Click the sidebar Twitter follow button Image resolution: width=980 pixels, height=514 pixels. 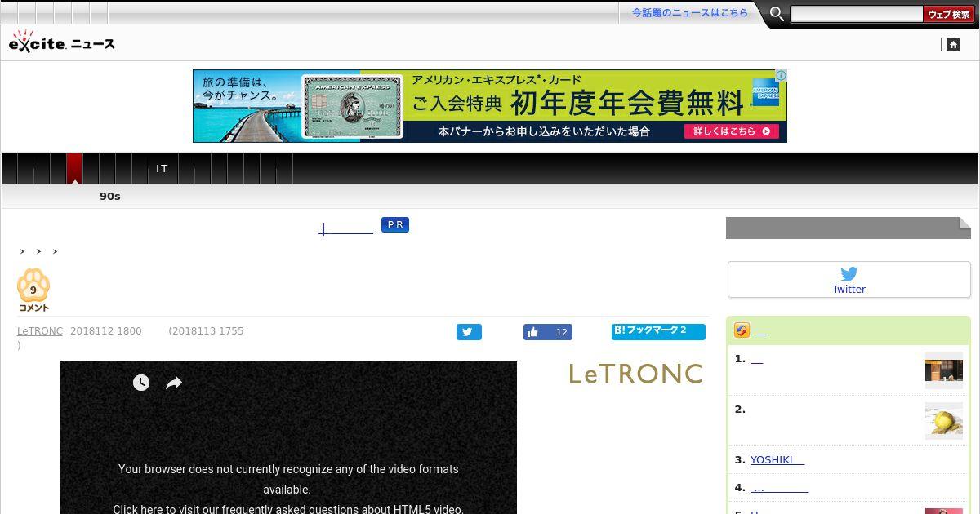(x=849, y=280)
